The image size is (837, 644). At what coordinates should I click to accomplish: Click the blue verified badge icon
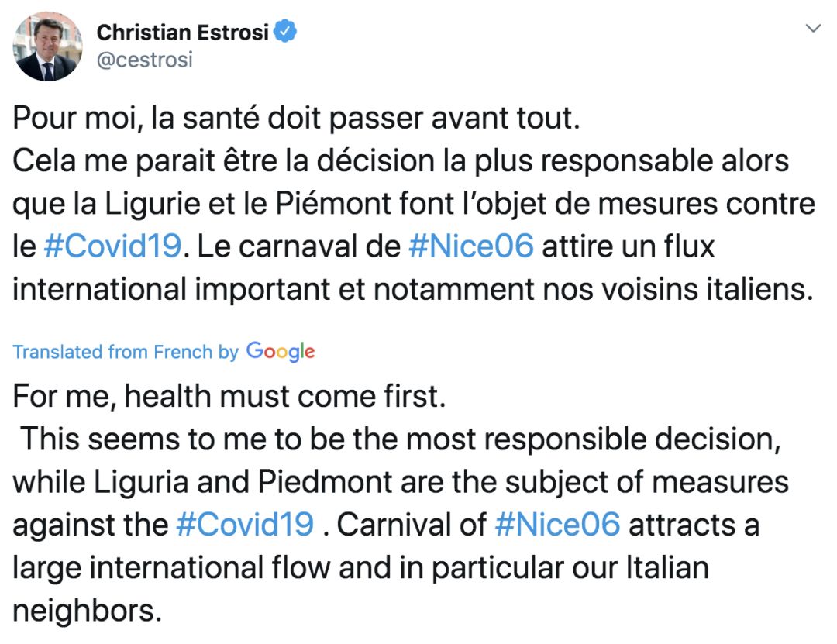click(285, 32)
